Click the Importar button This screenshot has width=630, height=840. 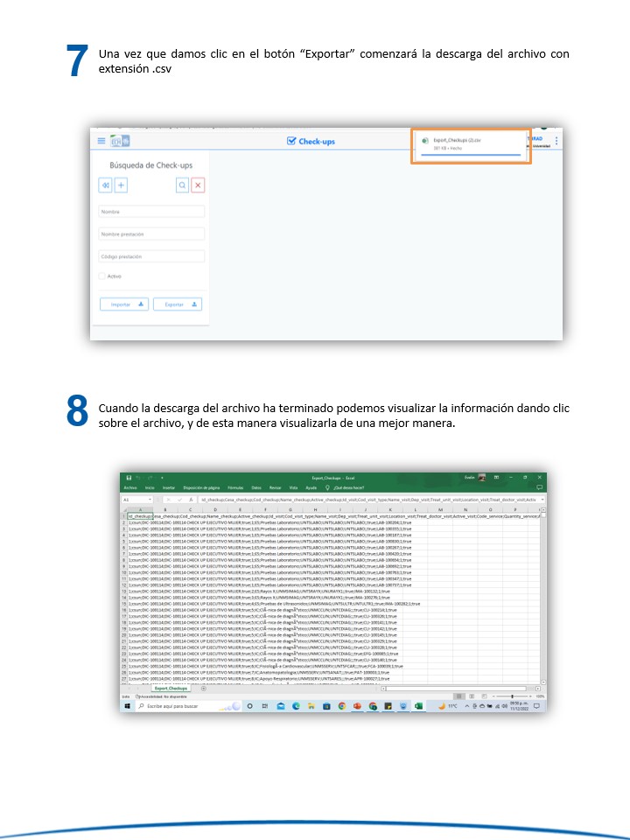[124, 304]
